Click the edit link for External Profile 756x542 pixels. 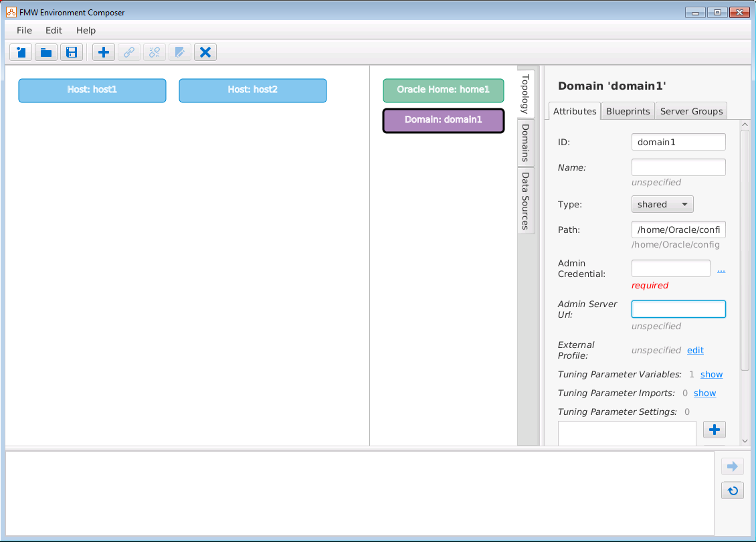695,351
